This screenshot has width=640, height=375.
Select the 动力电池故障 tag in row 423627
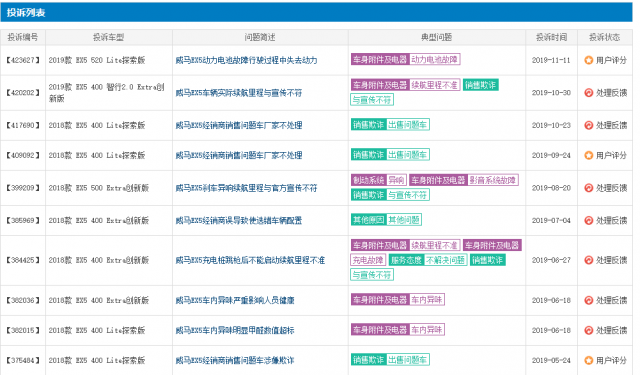point(434,60)
